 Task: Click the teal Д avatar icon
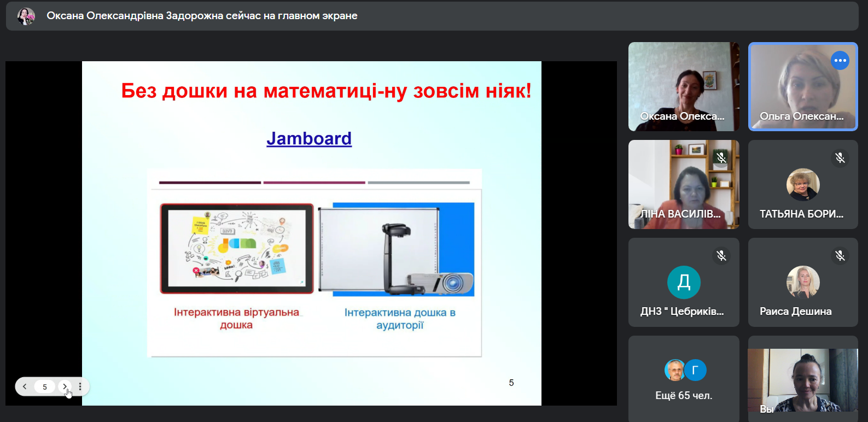[684, 282]
